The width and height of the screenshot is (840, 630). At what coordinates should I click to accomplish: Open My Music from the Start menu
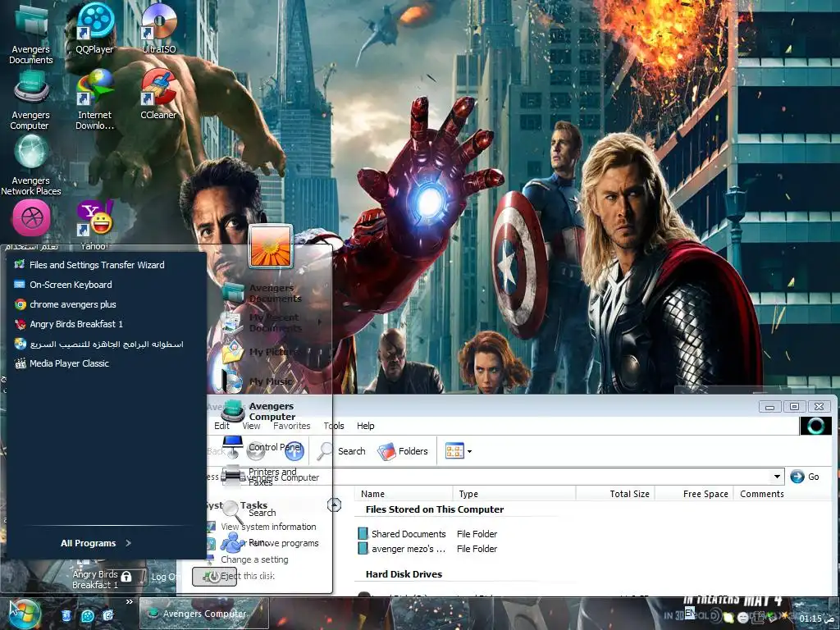coord(258,381)
